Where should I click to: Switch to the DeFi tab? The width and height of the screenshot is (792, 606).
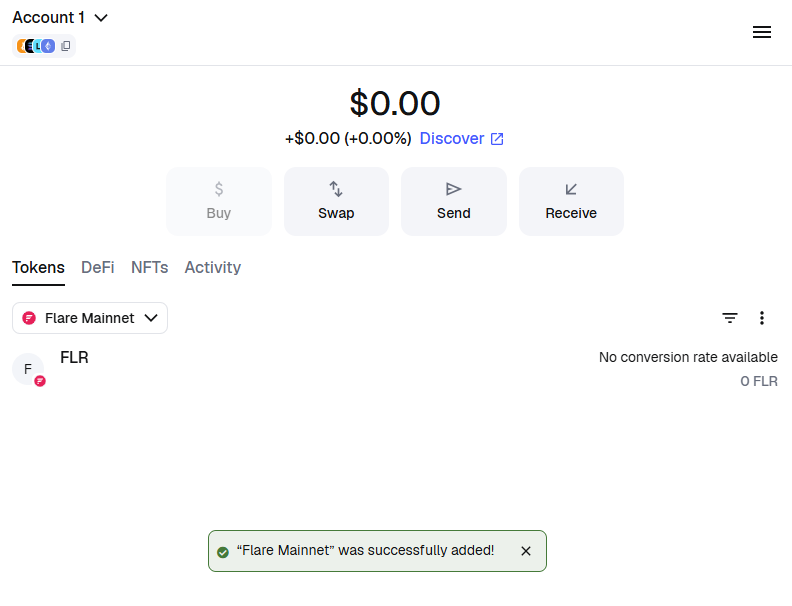[x=97, y=268]
